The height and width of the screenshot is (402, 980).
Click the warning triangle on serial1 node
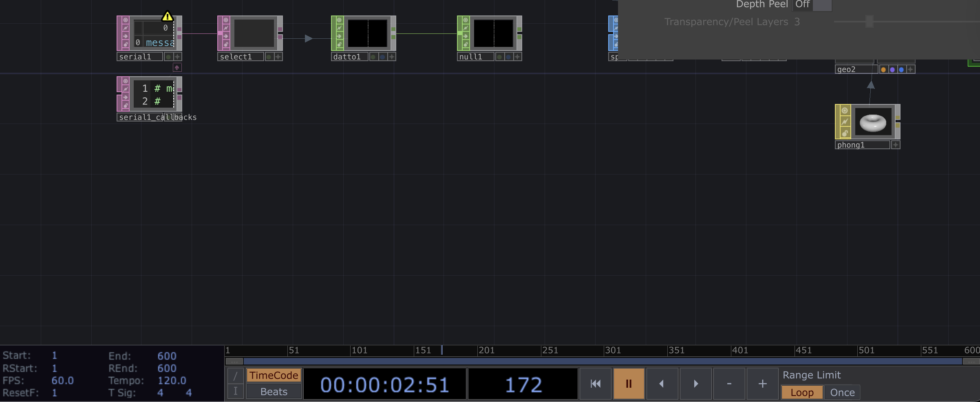pyautogui.click(x=167, y=17)
